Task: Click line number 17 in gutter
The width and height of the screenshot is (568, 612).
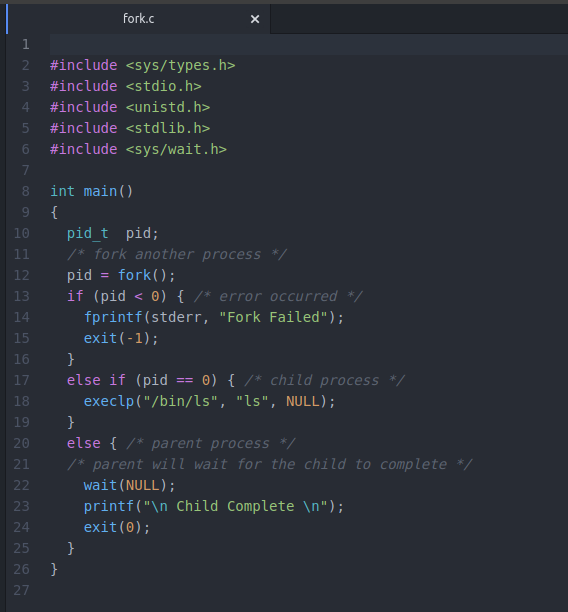Action: click(21, 381)
